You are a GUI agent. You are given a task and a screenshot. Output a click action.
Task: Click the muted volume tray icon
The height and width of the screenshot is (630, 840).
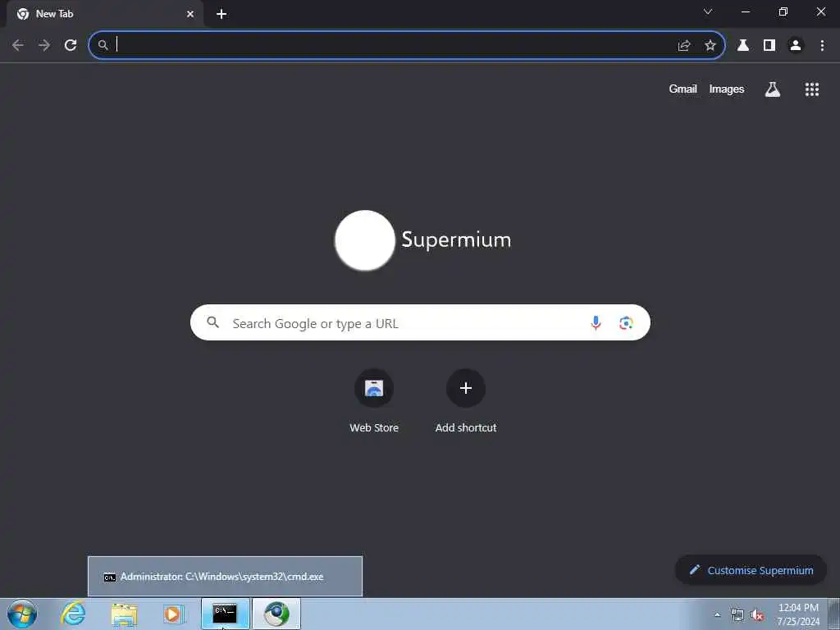(x=757, y=615)
